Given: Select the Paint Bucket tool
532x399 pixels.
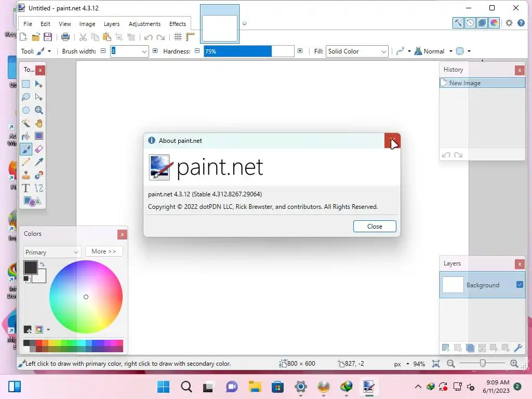Looking at the screenshot, I should (26, 136).
